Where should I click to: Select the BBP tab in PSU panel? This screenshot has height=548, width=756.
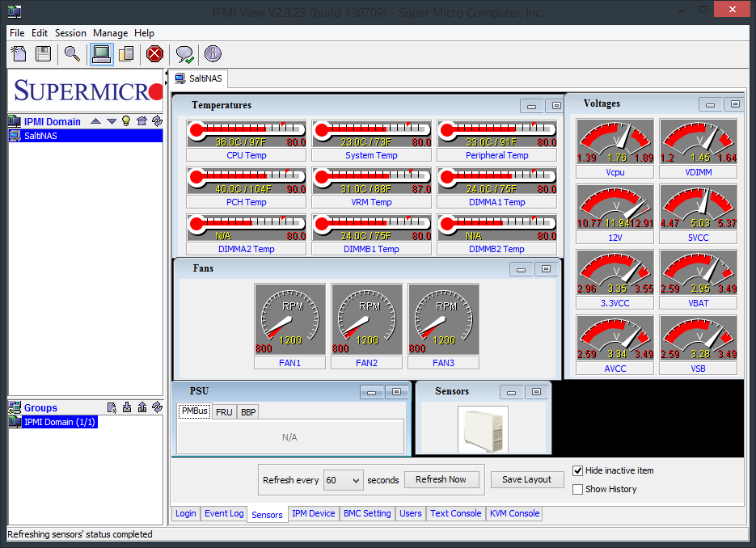click(x=248, y=412)
